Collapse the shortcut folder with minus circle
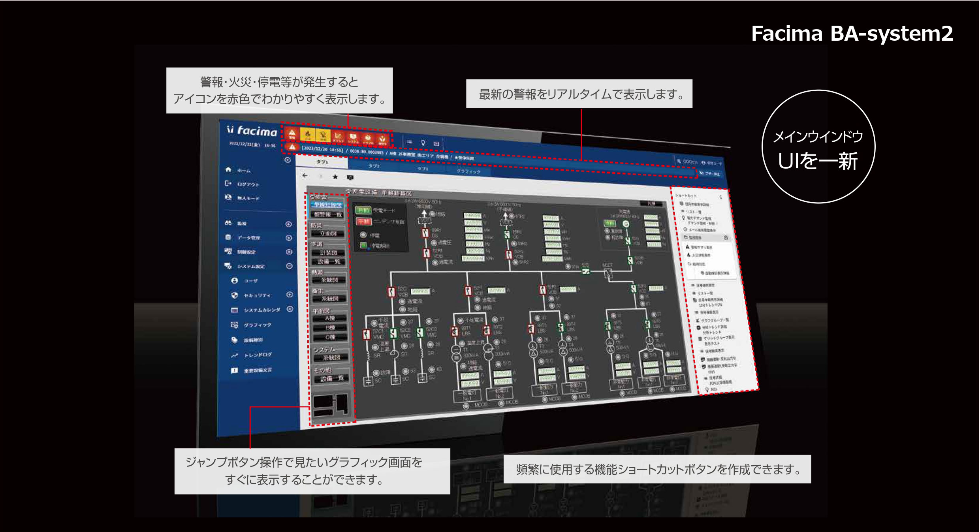 [x=726, y=238]
